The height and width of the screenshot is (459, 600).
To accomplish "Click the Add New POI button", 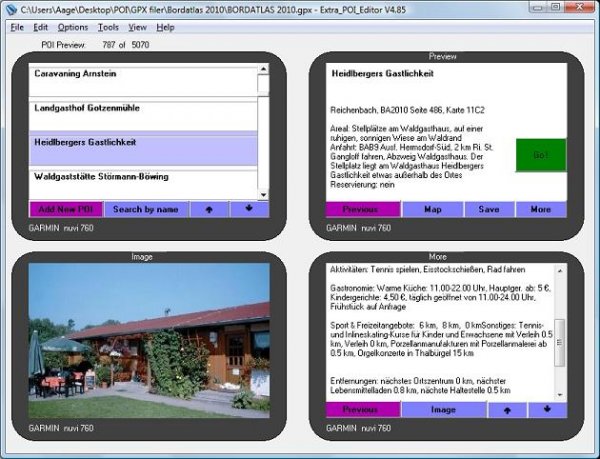I will click(x=65, y=210).
